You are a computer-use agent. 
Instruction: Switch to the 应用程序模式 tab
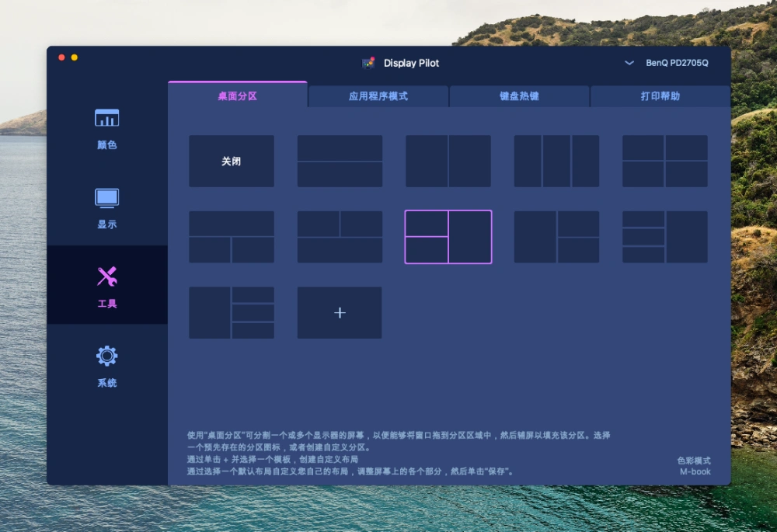[x=378, y=96]
